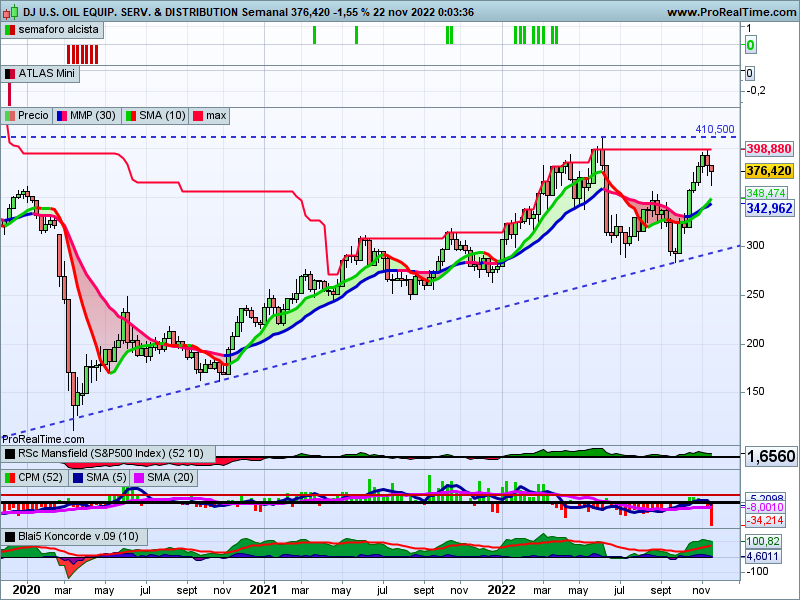Click the Semanal timeframe text in the title
This screenshot has width=800, height=600.
coord(265,12)
